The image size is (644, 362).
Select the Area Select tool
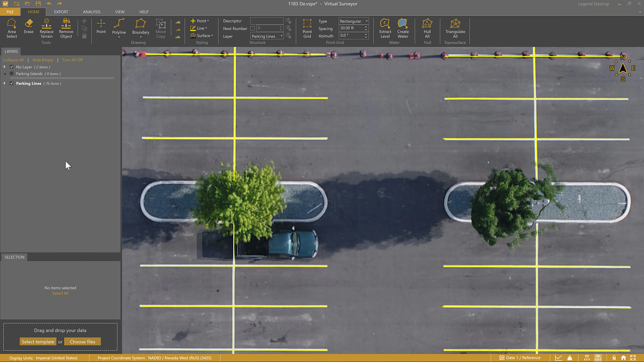[x=11, y=28]
